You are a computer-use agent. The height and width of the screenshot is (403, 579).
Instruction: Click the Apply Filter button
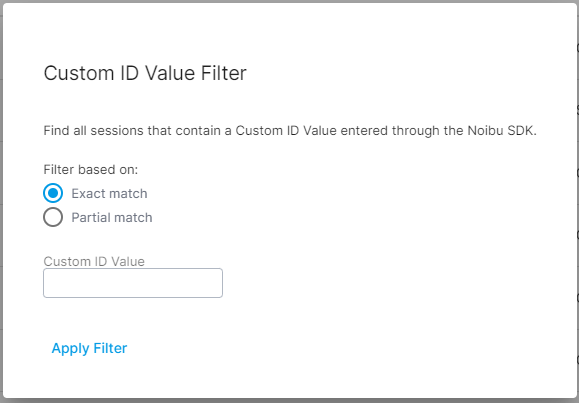(x=89, y=348)
